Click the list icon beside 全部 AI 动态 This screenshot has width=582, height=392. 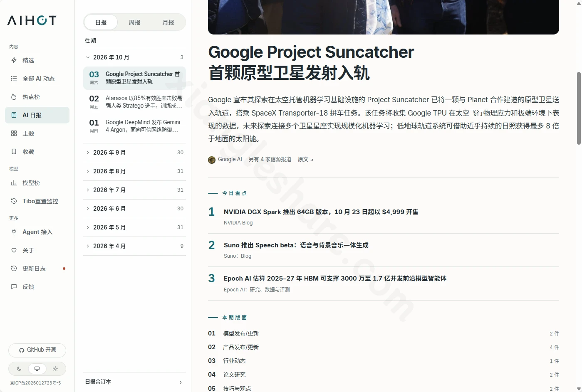tap(14, 79)
